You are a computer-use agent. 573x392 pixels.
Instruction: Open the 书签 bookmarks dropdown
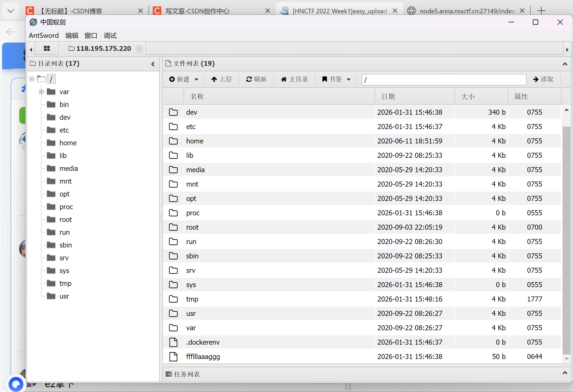click(x=336, y=79)
